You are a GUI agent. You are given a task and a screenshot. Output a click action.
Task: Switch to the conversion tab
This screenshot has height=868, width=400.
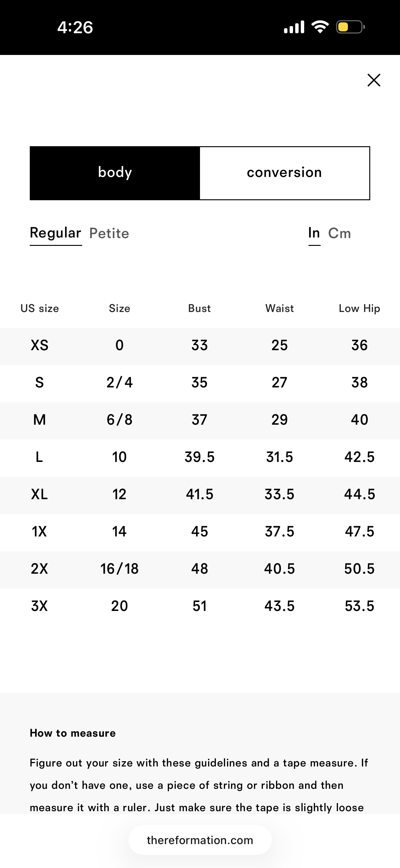click(285, 173)
